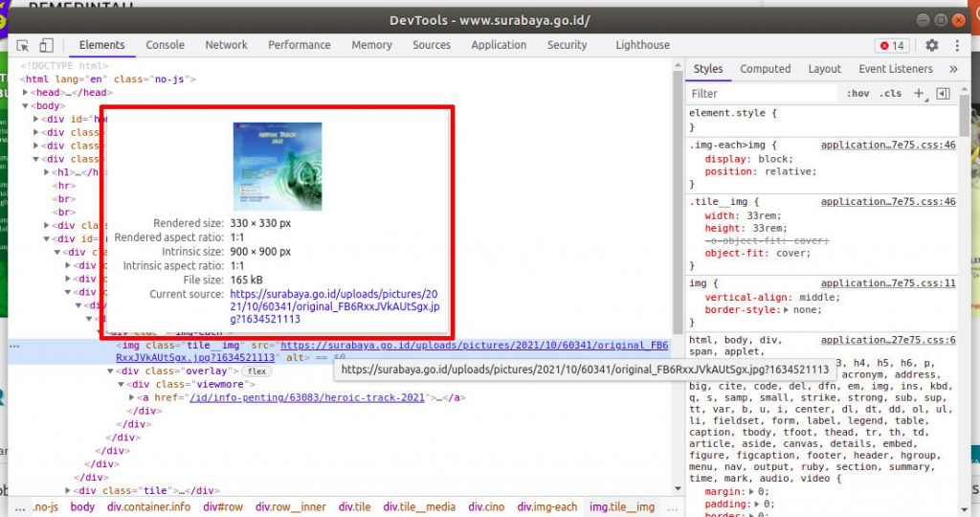Open DevTools settings gear
Viewport: 980px width, 517px height.
pyautogui.click(x=932, y=45)
